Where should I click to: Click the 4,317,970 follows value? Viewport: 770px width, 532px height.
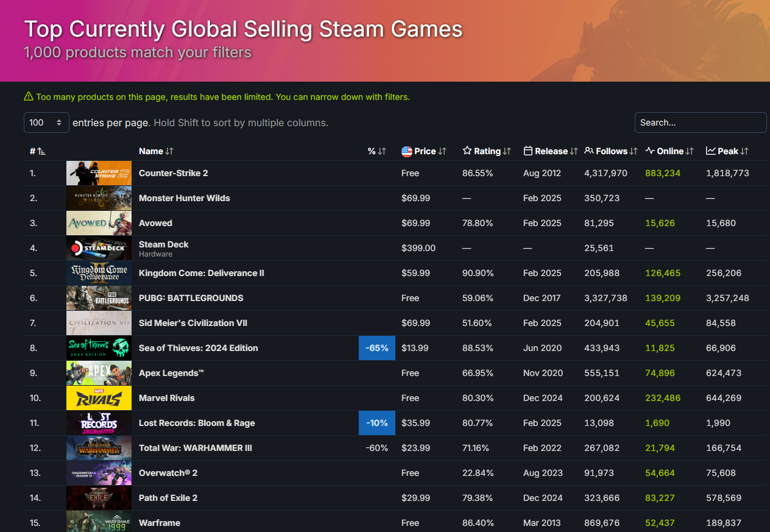[606, 173]
